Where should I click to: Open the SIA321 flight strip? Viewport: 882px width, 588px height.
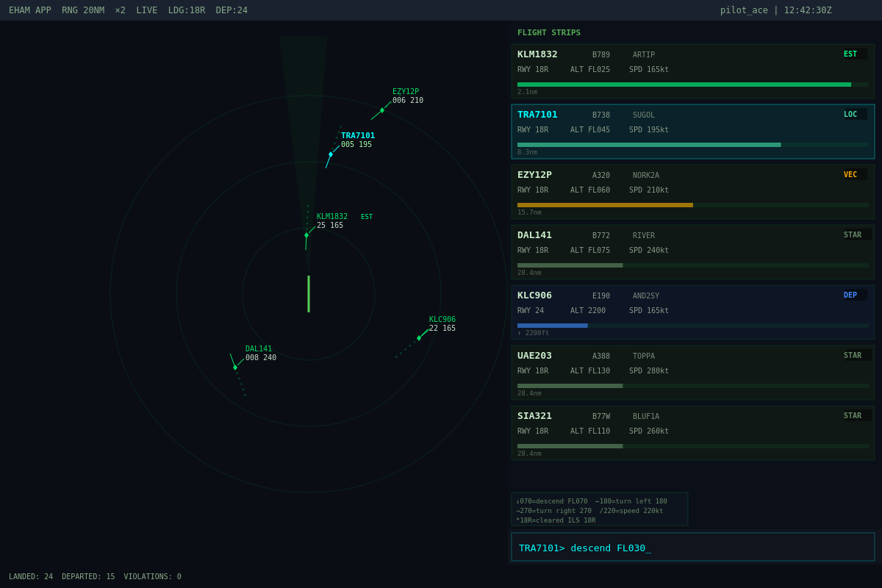click(x=693, y=433)
